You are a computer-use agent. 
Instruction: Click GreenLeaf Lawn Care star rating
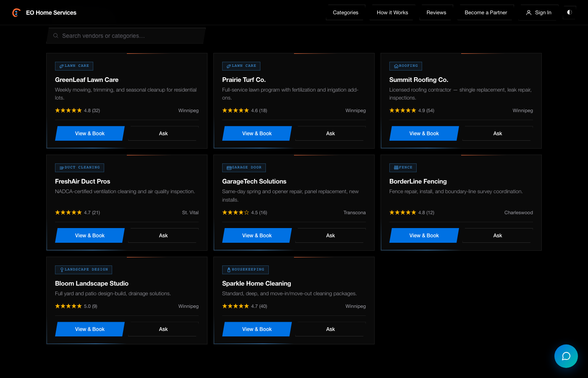[68, 110]
